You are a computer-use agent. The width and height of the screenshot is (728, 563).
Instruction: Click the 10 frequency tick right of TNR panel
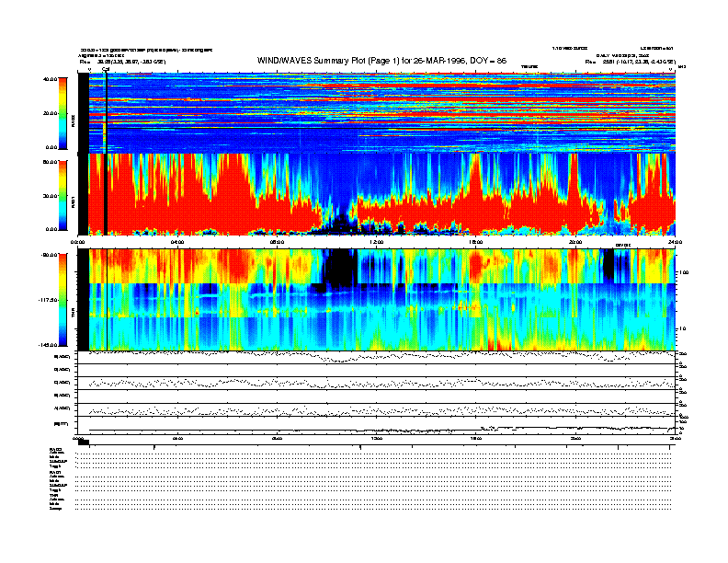(683, 328)
